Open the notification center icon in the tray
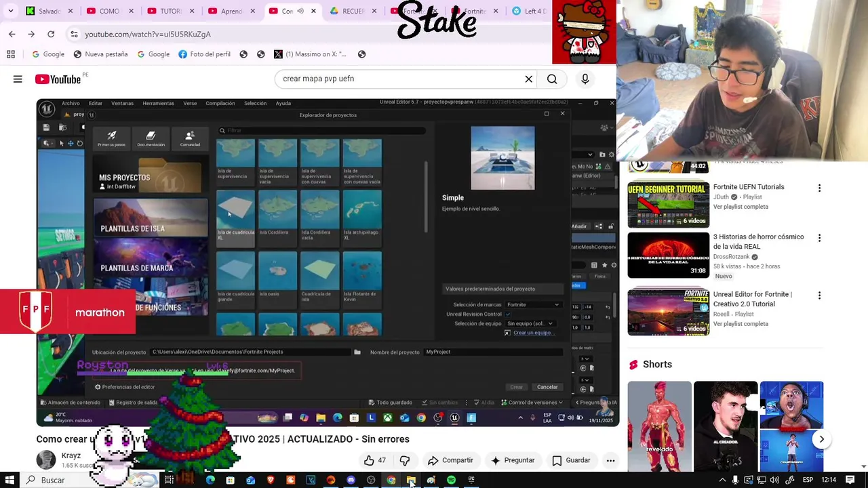This screenshot has width=868, height=488. (850, 480)
